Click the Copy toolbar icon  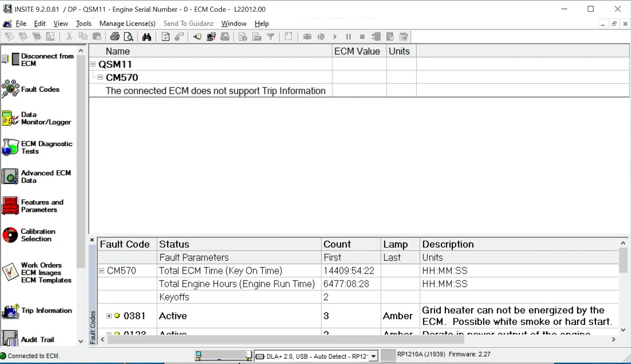point(83,37)
